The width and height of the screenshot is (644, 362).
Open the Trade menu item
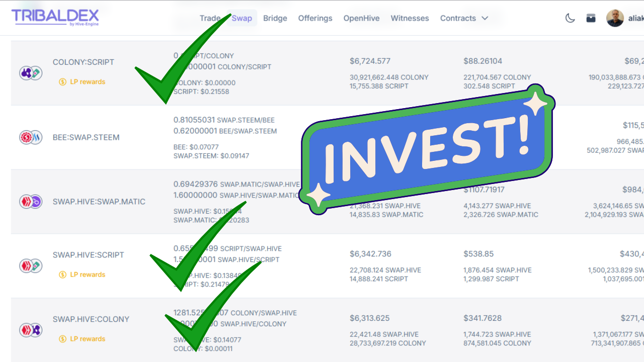tap(210, 18)
